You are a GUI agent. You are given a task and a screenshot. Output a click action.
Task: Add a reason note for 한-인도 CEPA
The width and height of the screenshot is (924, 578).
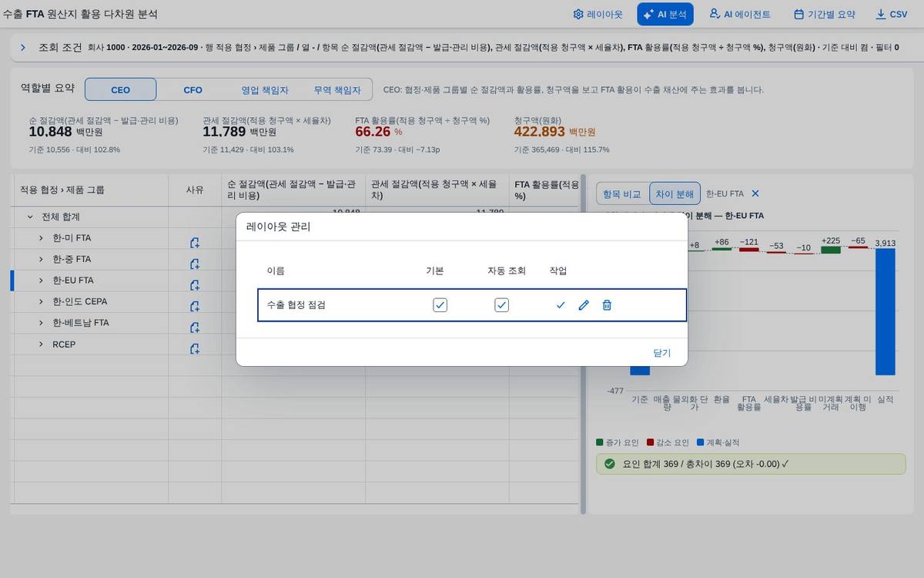(195, 306)
